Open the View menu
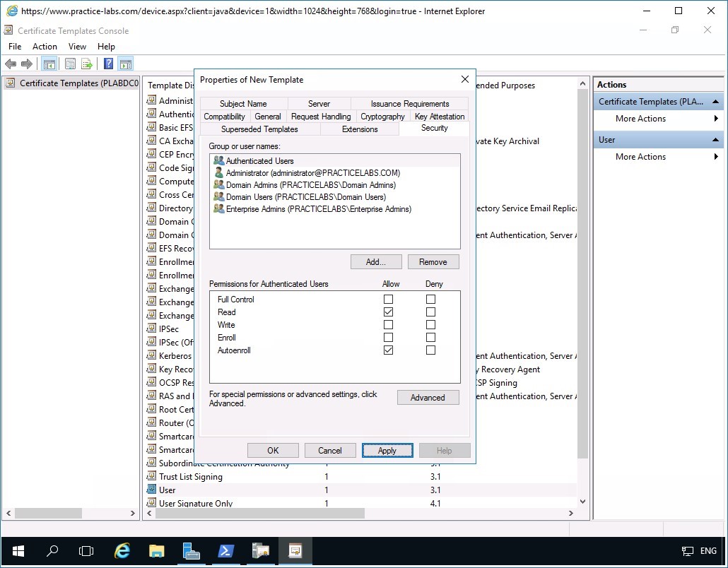This screenshot has height=568, width=728. coord(77,47)
